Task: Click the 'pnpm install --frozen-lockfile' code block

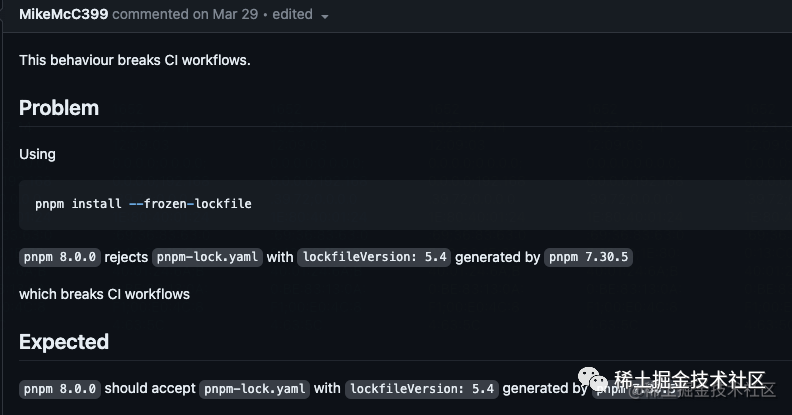Action: click(x=405, y=204)
